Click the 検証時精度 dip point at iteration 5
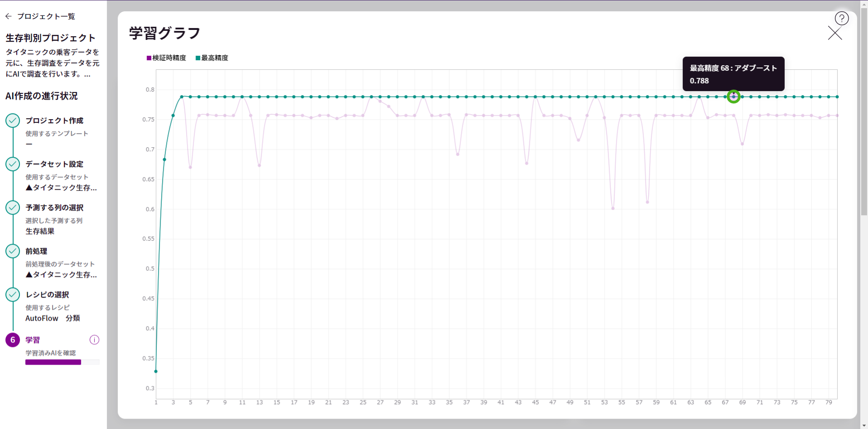Viewport: 868px width, 429px height. (190, 167)
